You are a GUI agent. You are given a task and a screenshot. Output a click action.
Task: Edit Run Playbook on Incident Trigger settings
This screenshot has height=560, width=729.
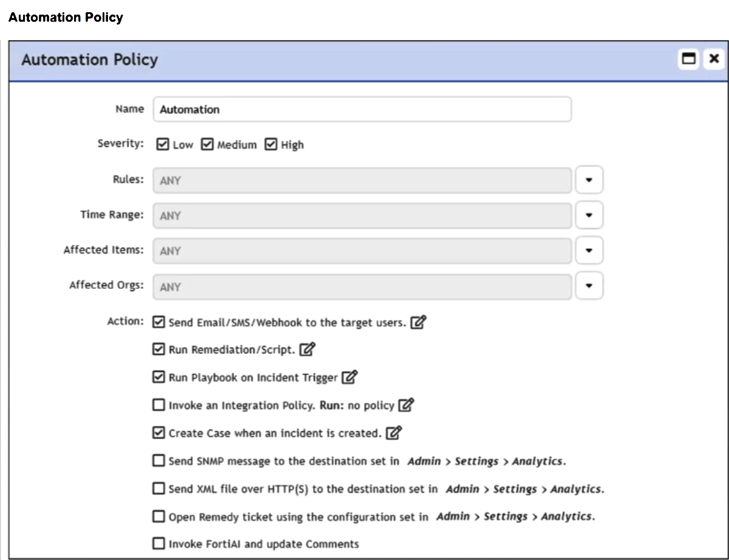(349, 377)
